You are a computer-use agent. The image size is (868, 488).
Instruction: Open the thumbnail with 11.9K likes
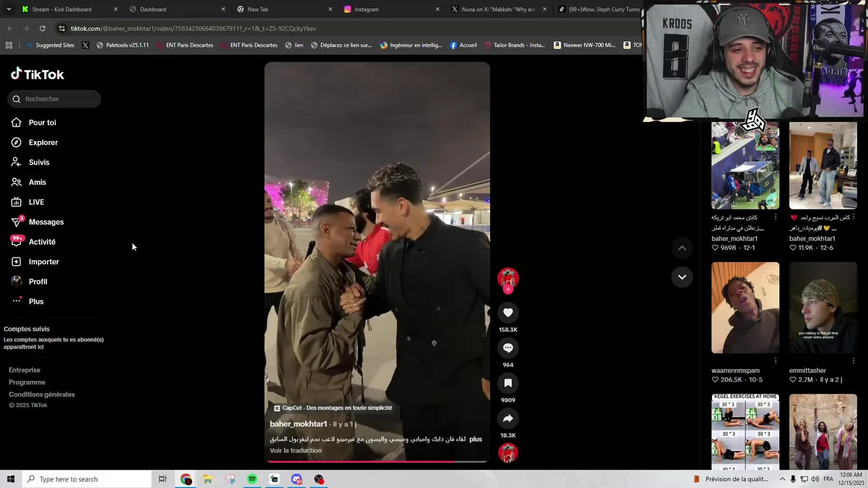point(823,165)
